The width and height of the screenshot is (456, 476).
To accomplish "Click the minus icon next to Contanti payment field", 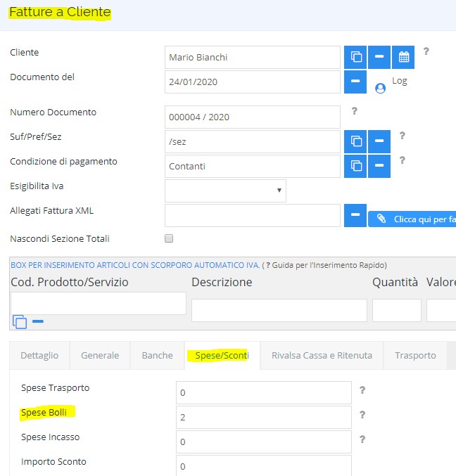I will [379, 166].
